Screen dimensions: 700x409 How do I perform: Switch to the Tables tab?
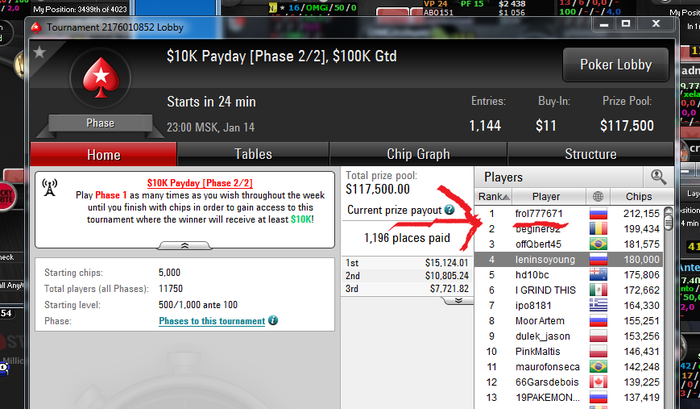253,154
